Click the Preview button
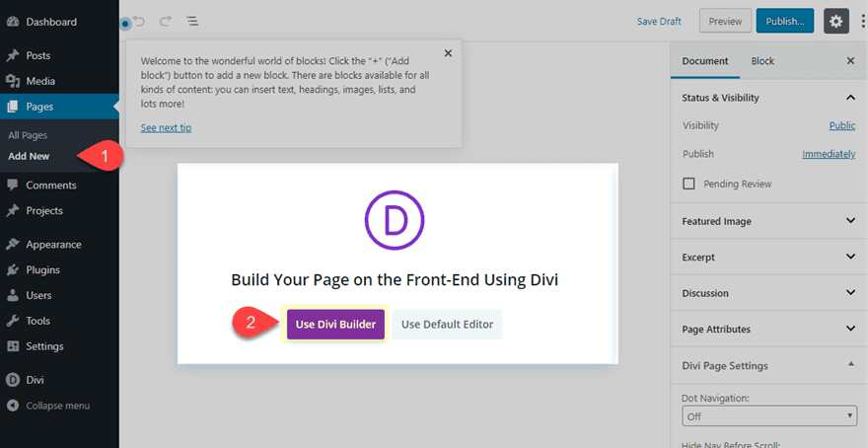The width and height of the screenshot is (868, 448). [x=725, y=22]
